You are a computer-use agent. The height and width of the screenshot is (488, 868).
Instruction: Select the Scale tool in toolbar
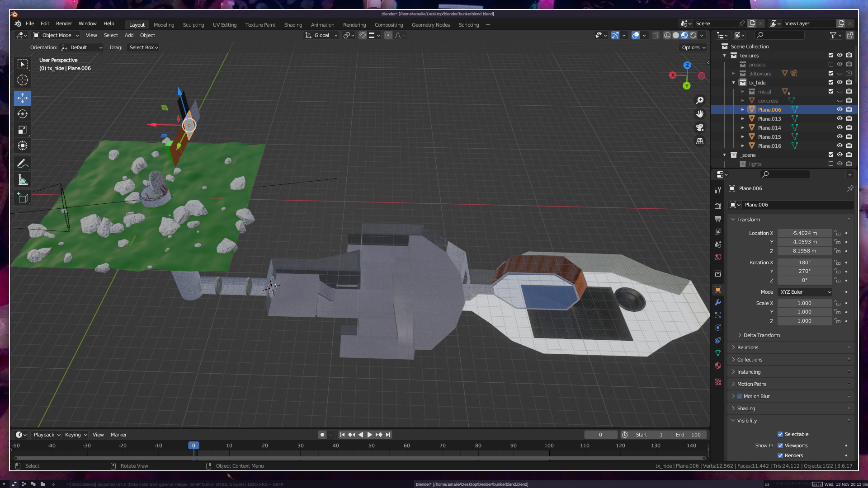(x=23, y=130)
